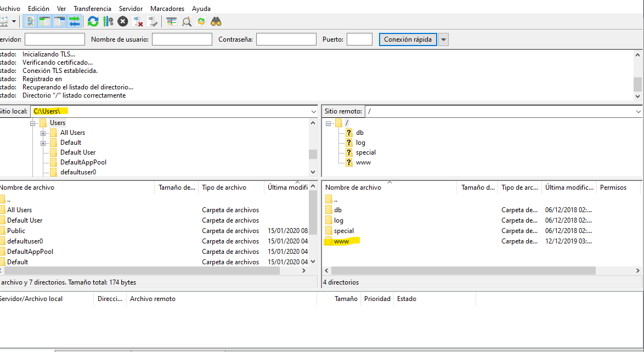Open the Servidor menu
The width and height of the screenshot is (644, 352).
pyautogui.click(x=131, y=9)
